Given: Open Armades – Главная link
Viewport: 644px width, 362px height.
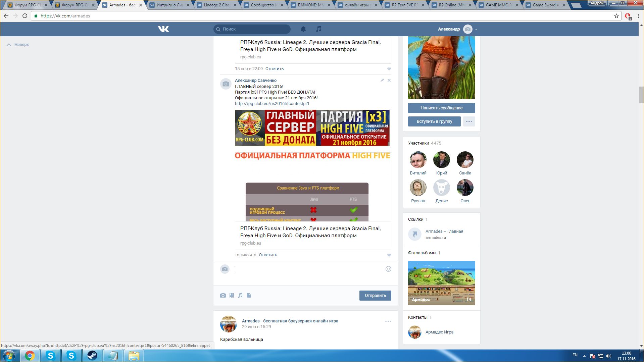Looking at the screenshot, I should 444,231.
